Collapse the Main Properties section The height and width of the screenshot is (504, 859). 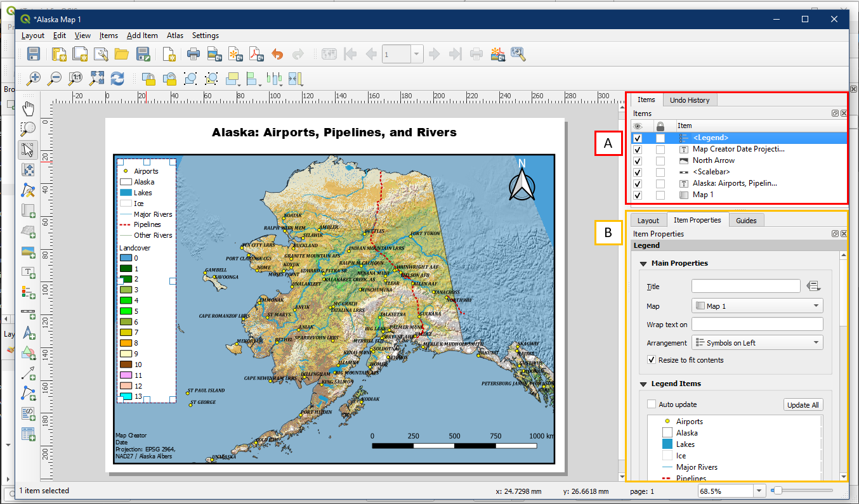[643, 263]
